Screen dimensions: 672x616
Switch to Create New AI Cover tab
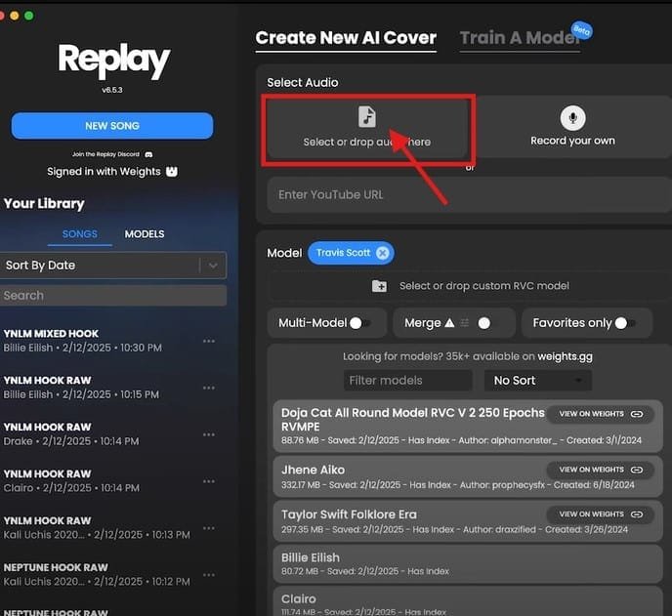click(346, 38)
